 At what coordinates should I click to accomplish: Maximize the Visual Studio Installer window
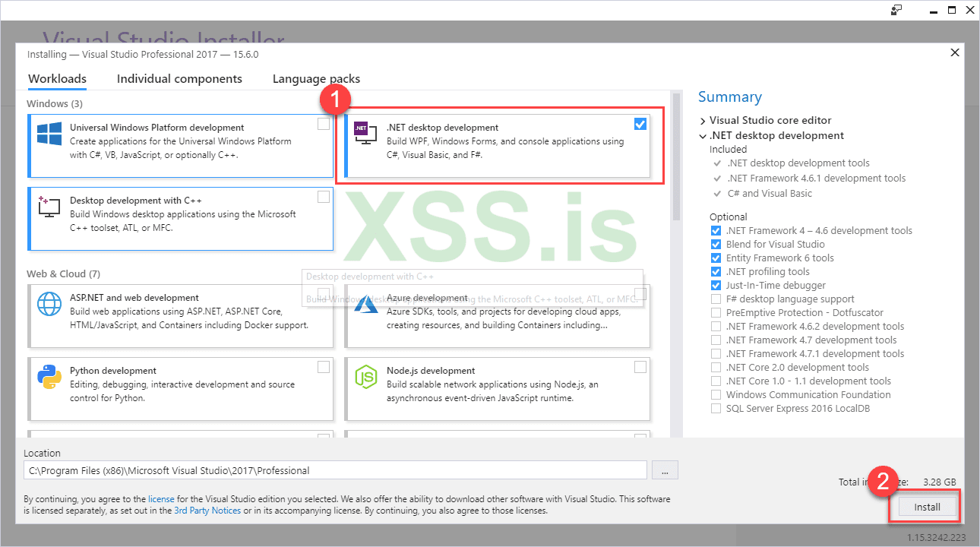pyautogui.click(x=951, y=10)
